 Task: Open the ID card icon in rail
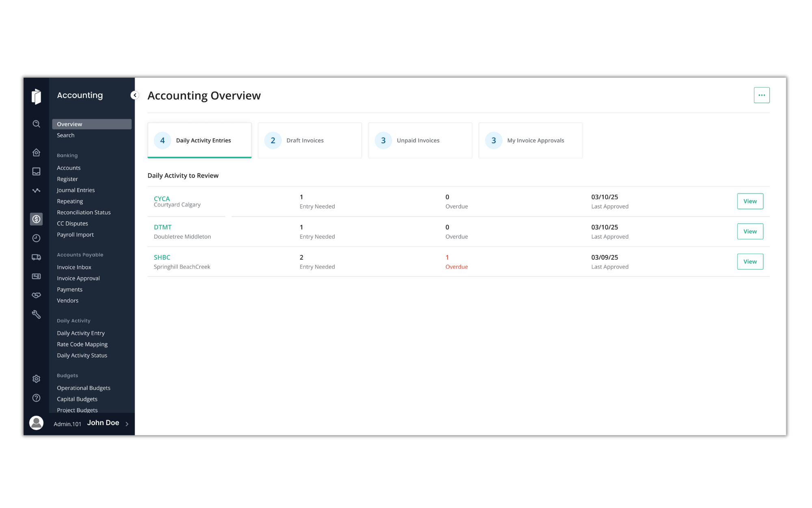pyautogui.click(x=36, y=276)
